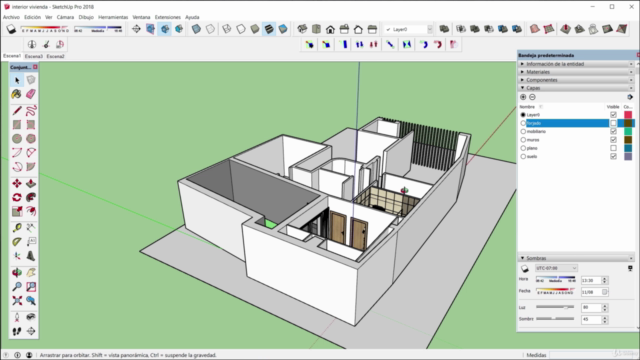Uncheck suelo layer visible checkbox
Viewport: 640px width, 360px height.
(x=613, y=156)
